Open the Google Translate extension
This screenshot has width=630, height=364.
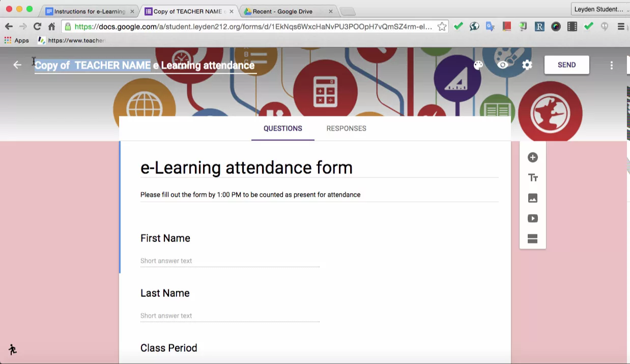[x=491, y=26]
